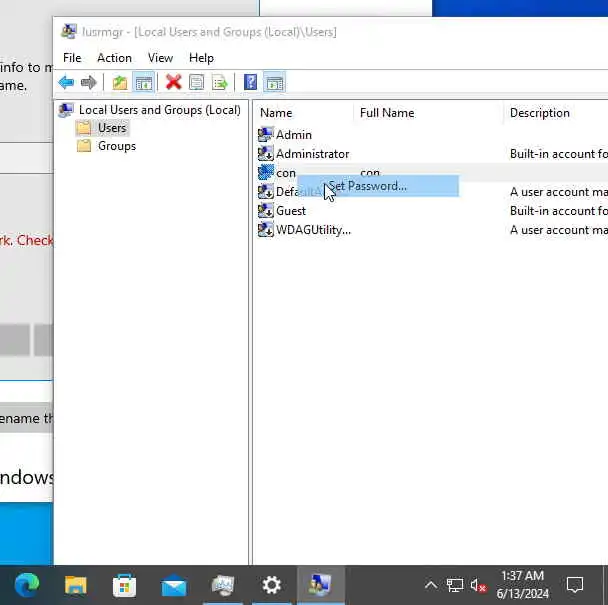Viewport: 608px width, 605px height.
Task: Open the Help menu
Action: coord(201,58)
